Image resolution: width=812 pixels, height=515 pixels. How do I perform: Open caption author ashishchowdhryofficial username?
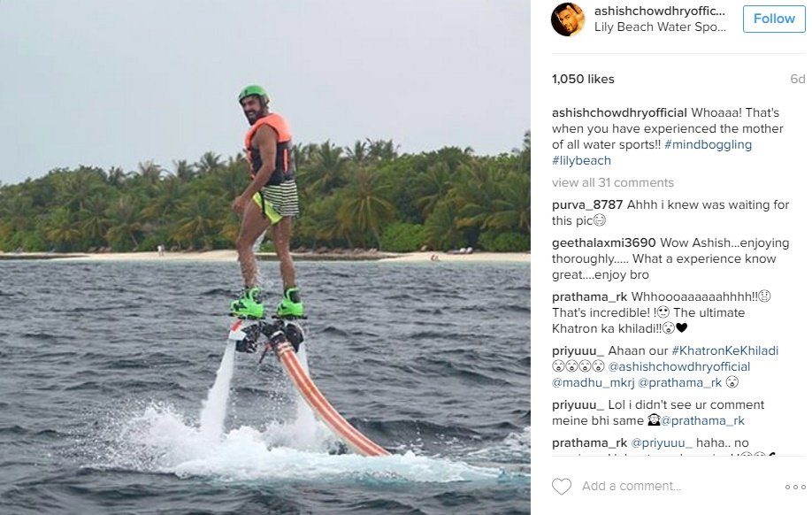tap(619, 113)
